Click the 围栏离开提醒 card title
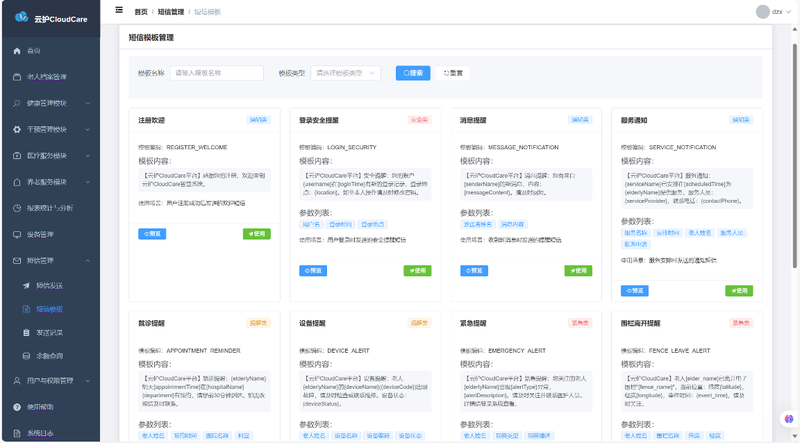Viewport: 800px width, 443px height. [640, 324]
